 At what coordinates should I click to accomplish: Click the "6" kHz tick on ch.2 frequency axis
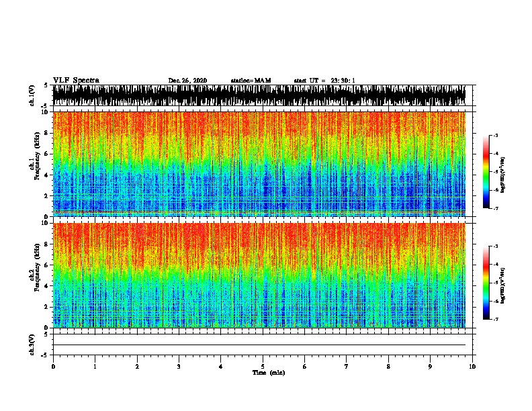48,265
